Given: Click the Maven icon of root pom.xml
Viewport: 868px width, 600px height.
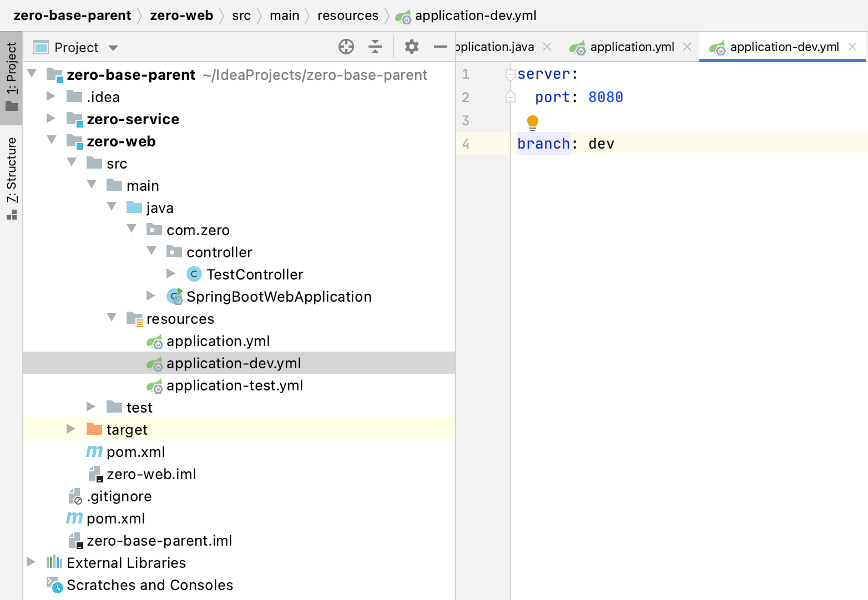Looking at the screenshot, I should coord(74,518).
